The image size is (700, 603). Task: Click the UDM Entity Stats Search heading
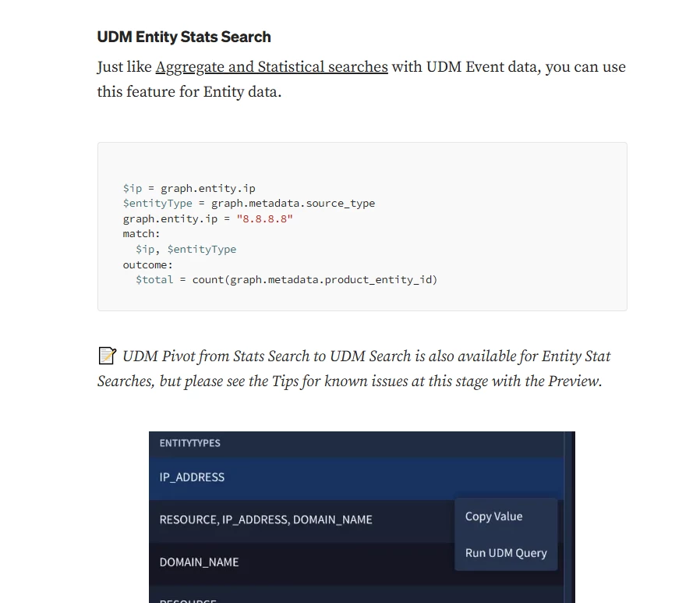pos(184,37)
